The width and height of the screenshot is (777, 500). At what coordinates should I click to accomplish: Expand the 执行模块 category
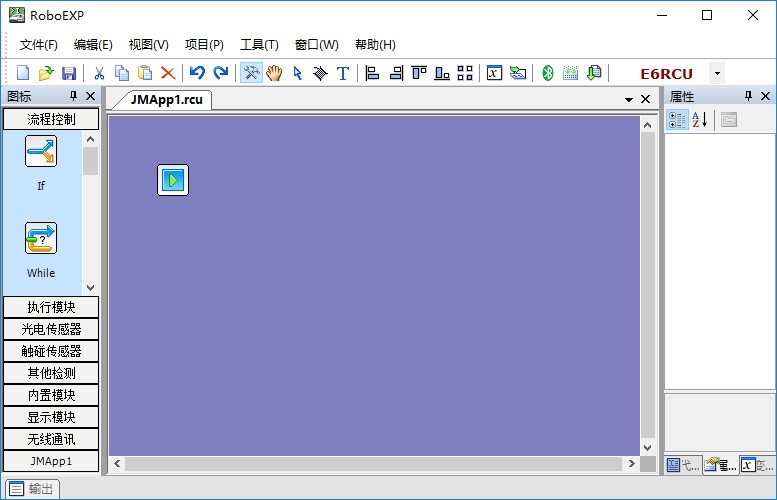(51, 307)
